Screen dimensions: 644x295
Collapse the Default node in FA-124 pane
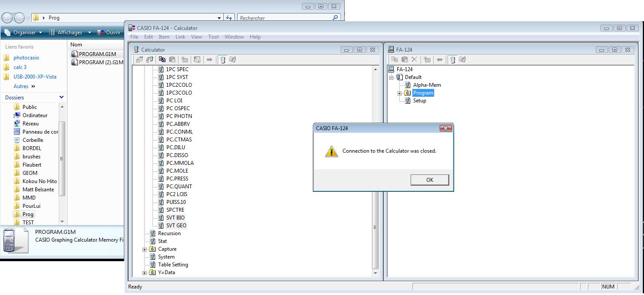[x=391, y=77]
